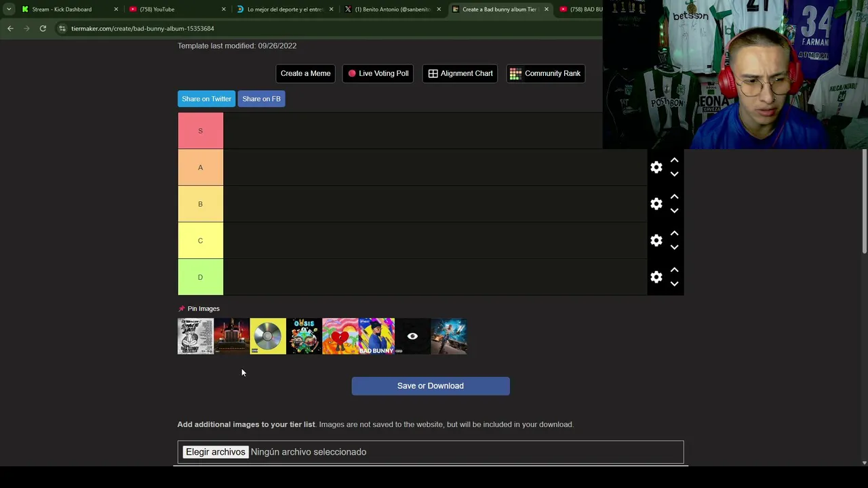Image resolution: width=868 pixels, height=488 pixels.
Task: Move tier B row up with arrow
Action: pyautogui.click(x=674, y=197)
